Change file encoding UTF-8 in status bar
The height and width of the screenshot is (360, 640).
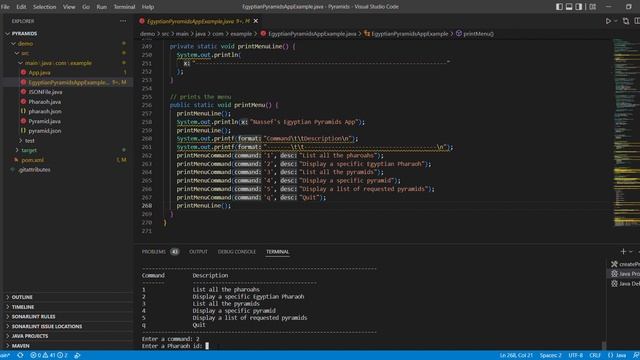pyautogui.click(x=576, y=355)
